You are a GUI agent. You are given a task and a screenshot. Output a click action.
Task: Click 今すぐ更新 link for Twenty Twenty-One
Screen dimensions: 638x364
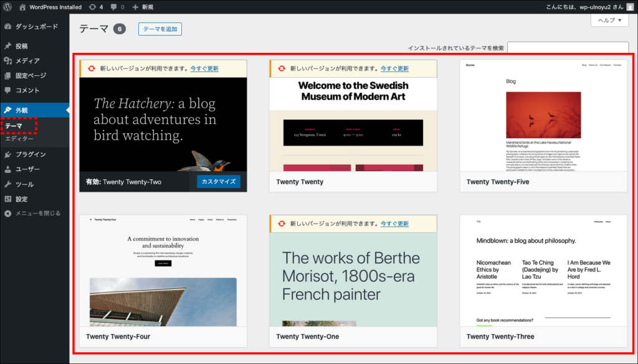394,224
